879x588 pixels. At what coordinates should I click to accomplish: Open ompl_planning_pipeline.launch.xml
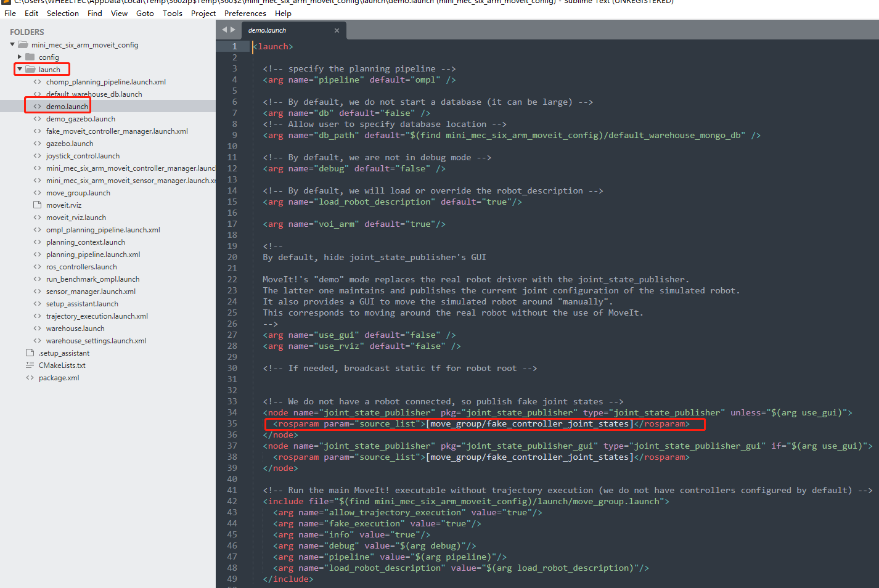(103, 230)
